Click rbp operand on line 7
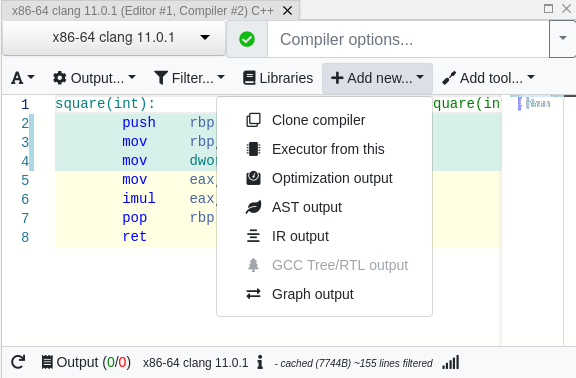576x378 pixels. (x=202, y=217)
